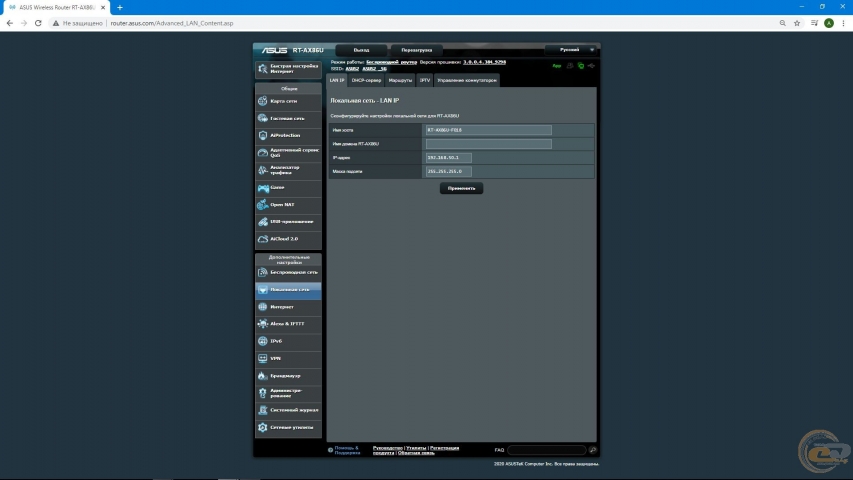
Task: Click the FAQ search input field
Action: pyautogui.click(x=547, y=450)
